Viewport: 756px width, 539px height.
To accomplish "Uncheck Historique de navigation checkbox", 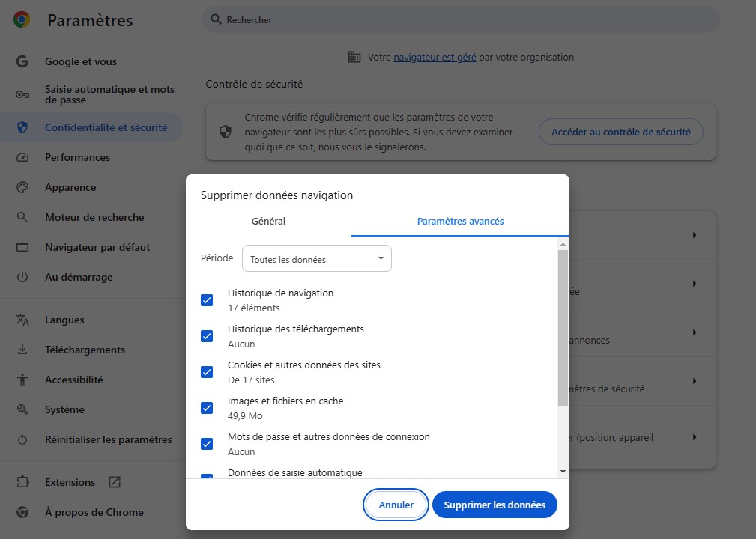I will click(207, 300).
